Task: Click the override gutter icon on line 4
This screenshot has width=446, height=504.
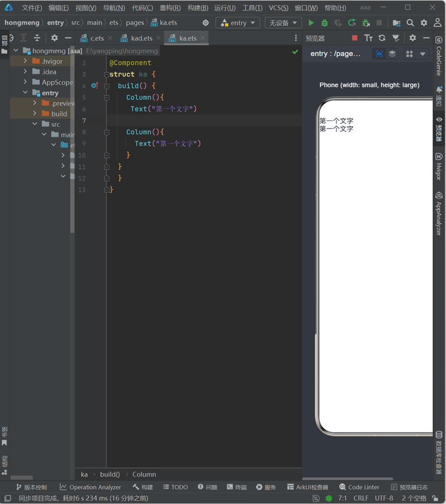Action: (x=95, y=85)
